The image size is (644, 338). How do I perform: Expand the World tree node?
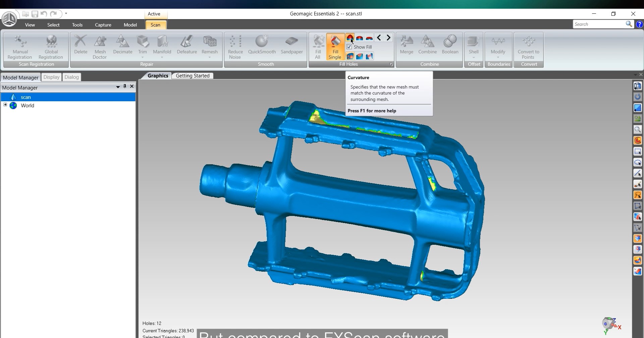click(x=5, y=105)
